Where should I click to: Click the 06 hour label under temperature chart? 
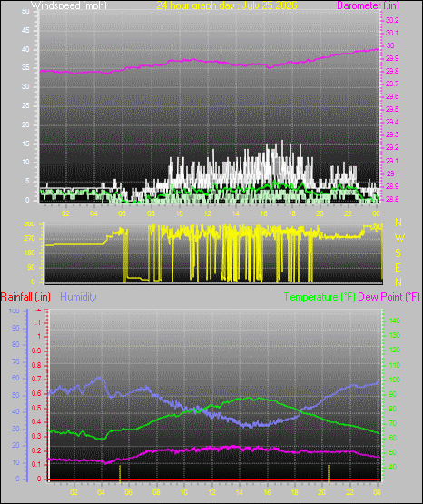pyautogui.click(x=129, y=492)
